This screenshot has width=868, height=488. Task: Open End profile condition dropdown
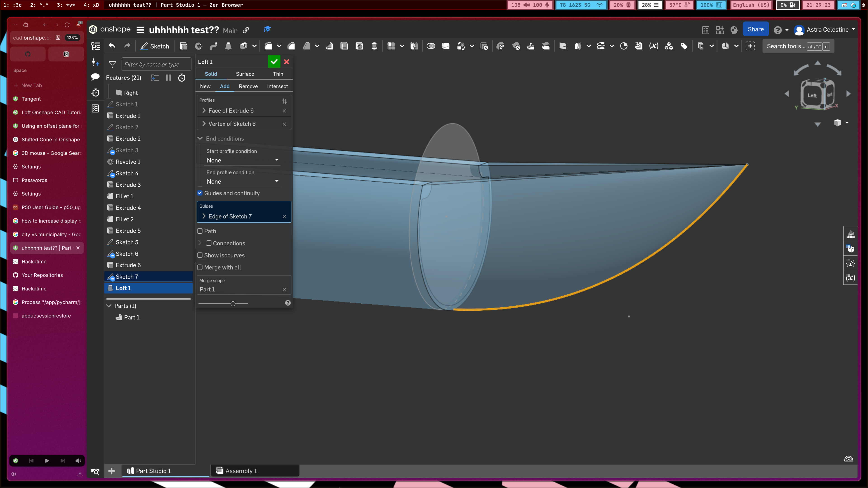243,181
